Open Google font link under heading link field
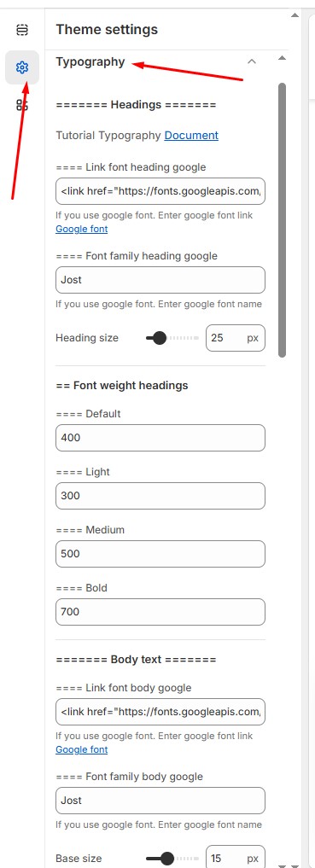 click(x=81, y=229)
